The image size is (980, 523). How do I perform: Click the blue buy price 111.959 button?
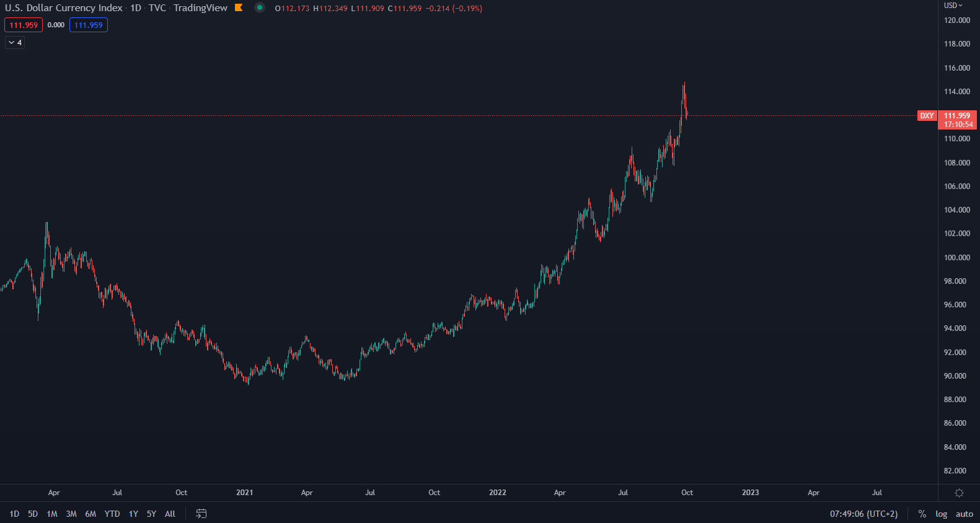(x=89, y=25)
